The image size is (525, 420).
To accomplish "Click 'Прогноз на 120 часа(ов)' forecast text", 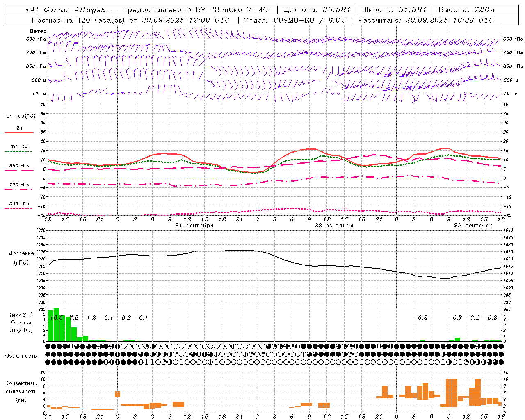I will click(78, 20).
